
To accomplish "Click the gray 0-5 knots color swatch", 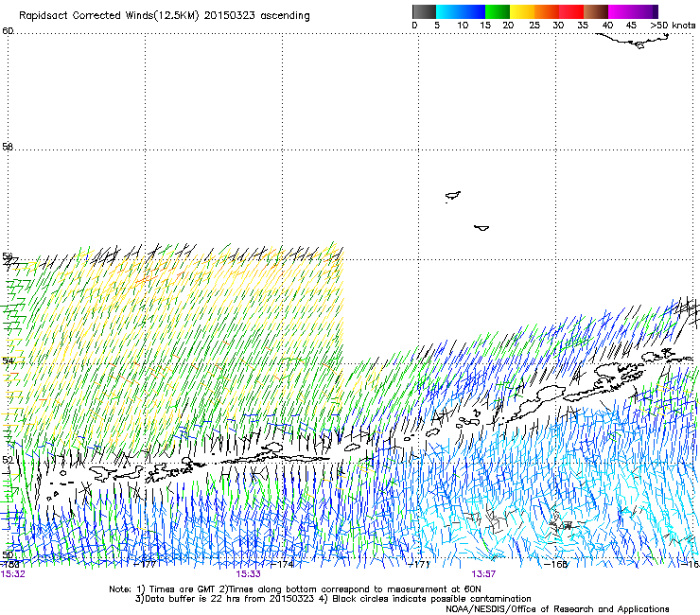I will pyautogui.click(x=424, y=11).
